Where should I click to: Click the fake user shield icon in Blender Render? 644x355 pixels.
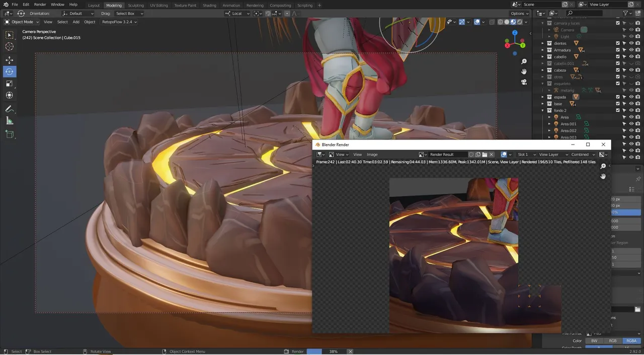pyautogui.click(x=471, y=155)
